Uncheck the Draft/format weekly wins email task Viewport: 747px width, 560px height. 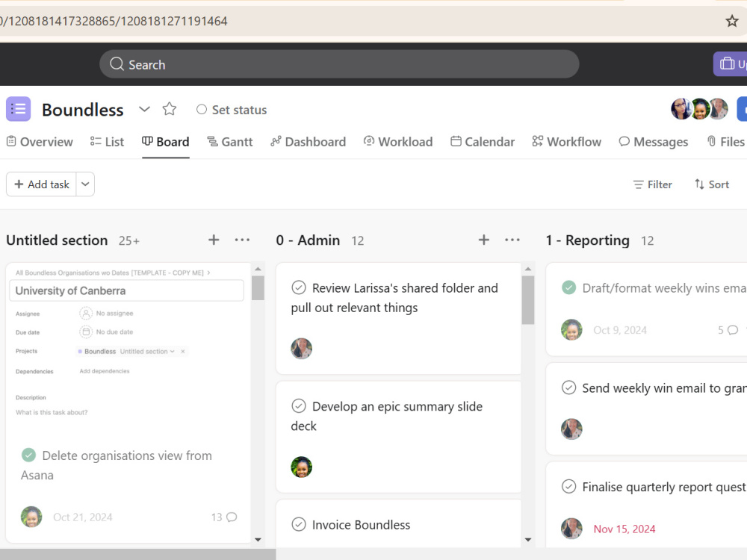coord(568,287)
